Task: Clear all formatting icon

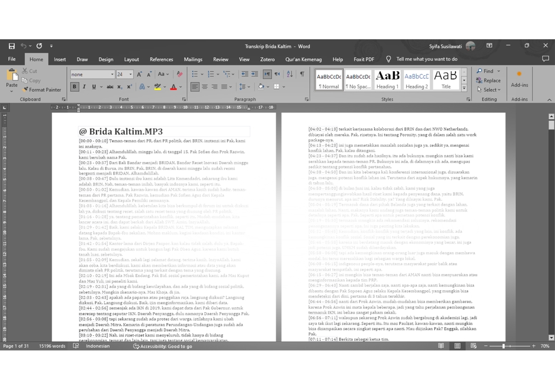Action: point(179,75)
